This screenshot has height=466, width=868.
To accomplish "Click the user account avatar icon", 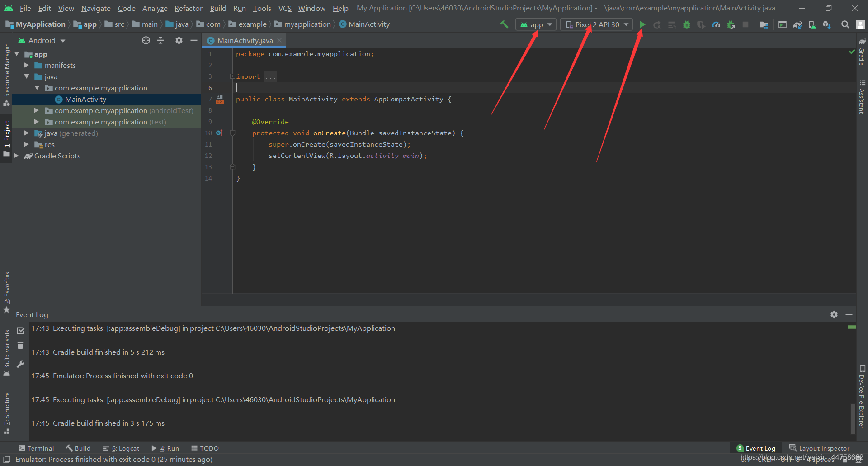I will (860, 24).
